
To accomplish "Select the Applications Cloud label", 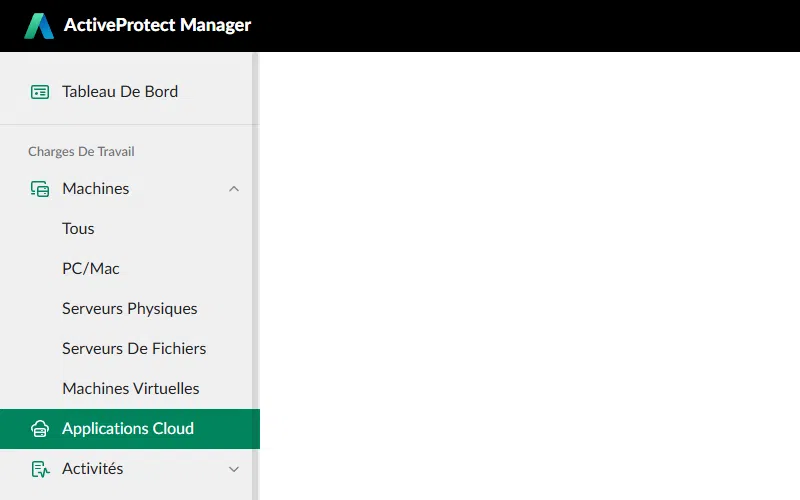I will point(128,429).
